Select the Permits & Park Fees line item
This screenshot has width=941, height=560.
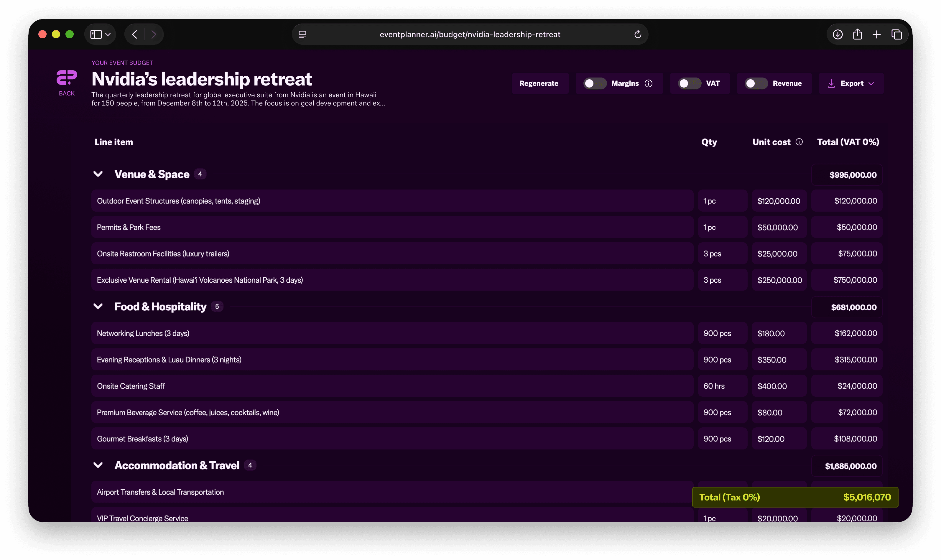(x=129, y=227)
